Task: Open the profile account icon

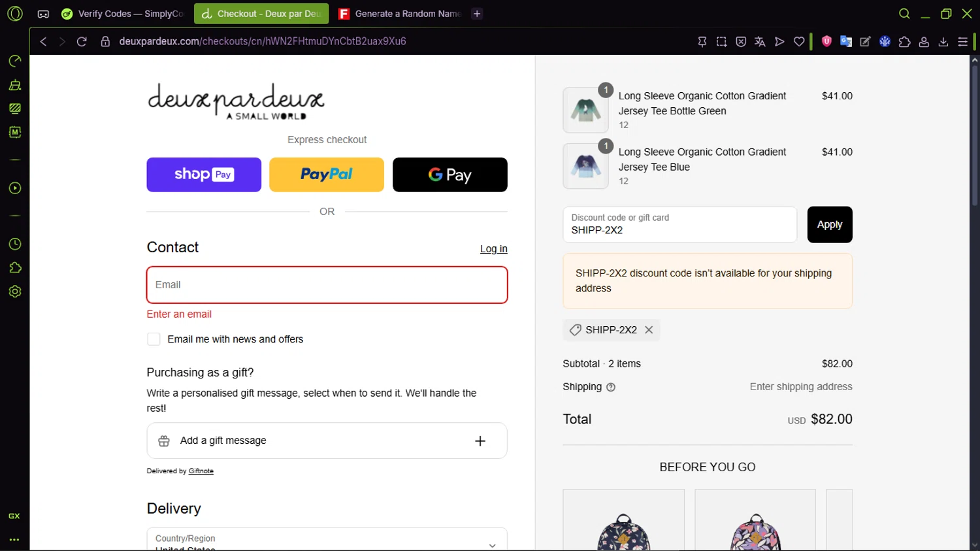Action: pyautogui.click(x=924, y=41)
